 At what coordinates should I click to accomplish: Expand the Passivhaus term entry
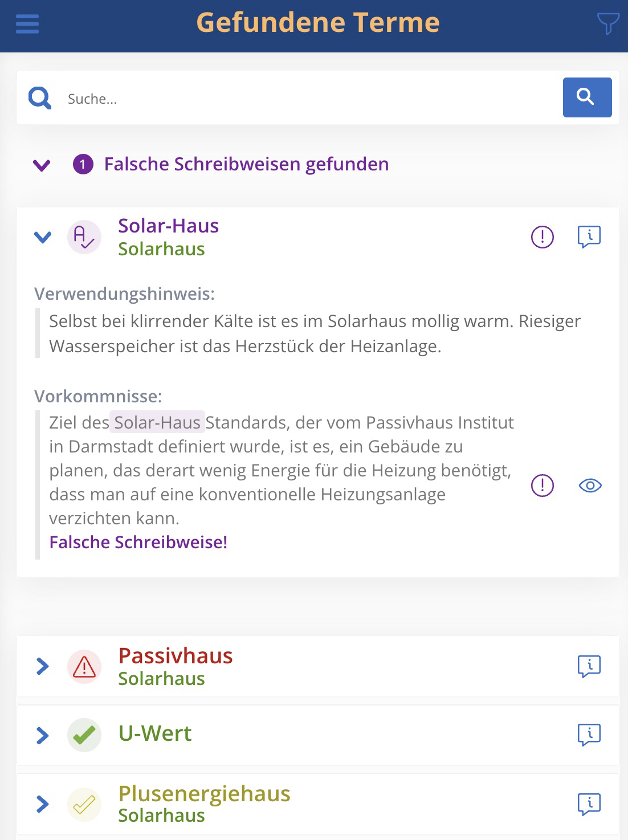43,666
